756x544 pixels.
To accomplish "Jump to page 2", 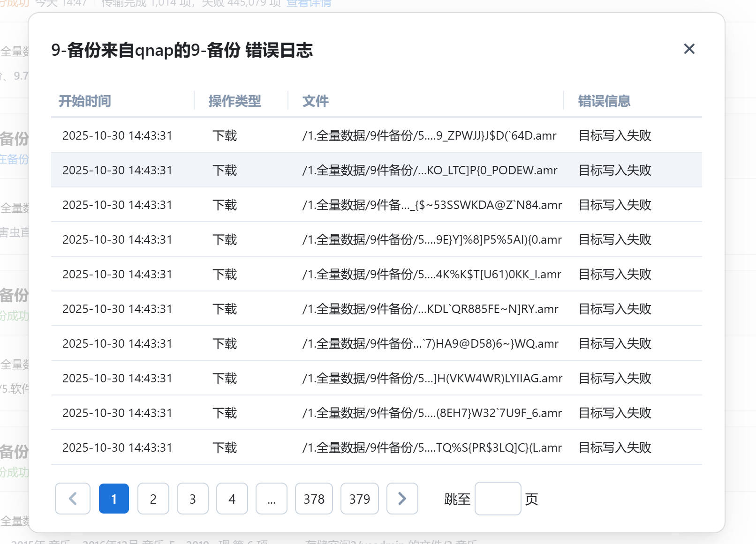I will [x=153, y=499].
